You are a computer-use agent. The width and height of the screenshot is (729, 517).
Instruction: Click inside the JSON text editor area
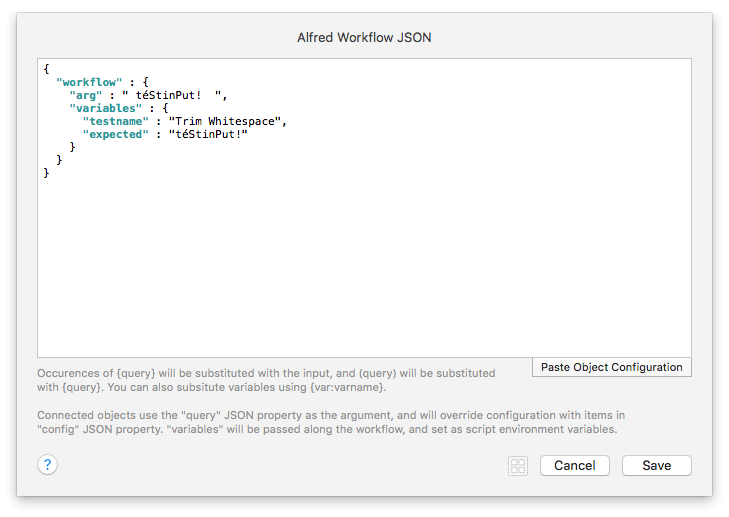pos(364,208)
